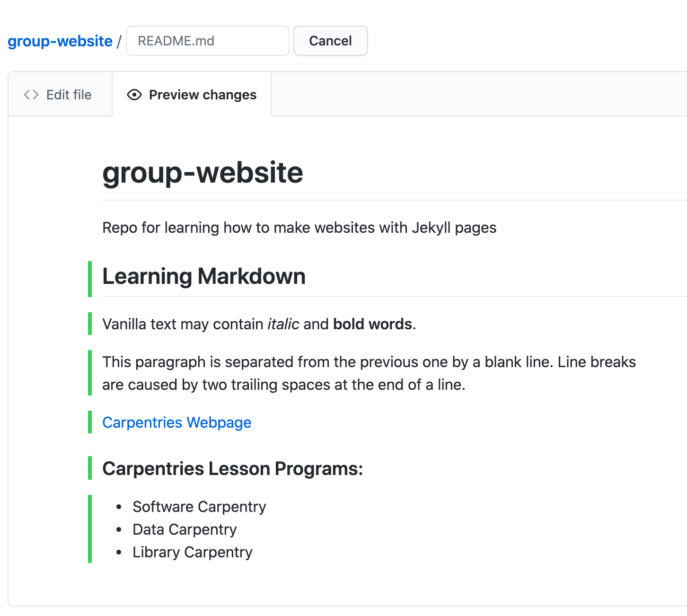Click the README.md filename field
The width and height of the screenshot is (687, 616).
click(207, 41)
